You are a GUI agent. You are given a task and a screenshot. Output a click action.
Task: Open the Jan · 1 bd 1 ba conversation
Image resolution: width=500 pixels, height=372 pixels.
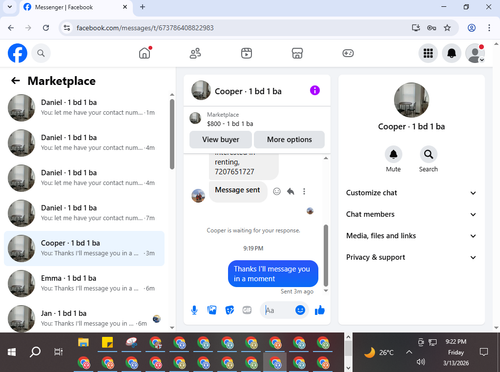84,318
